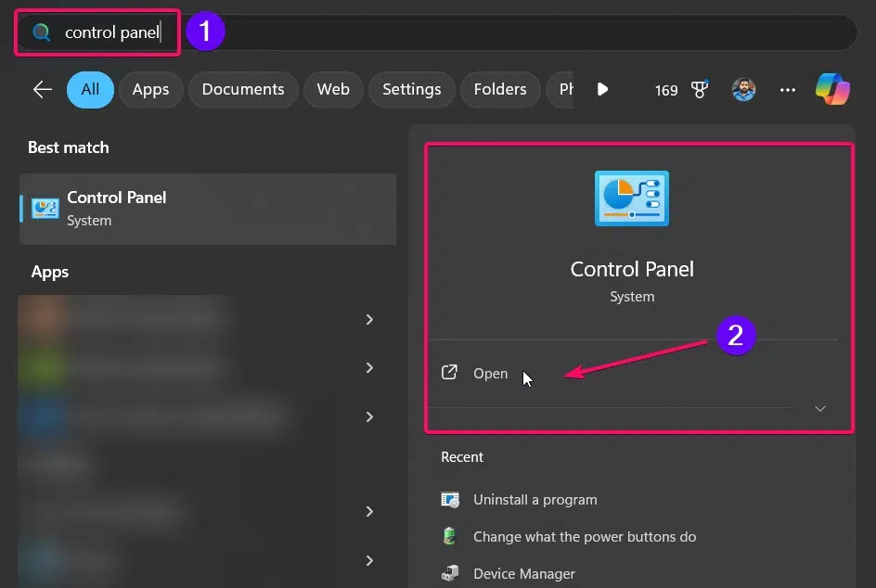876x588 pixels.
Task: Open Device Manager from the Recent list
Action: [524, 573]
